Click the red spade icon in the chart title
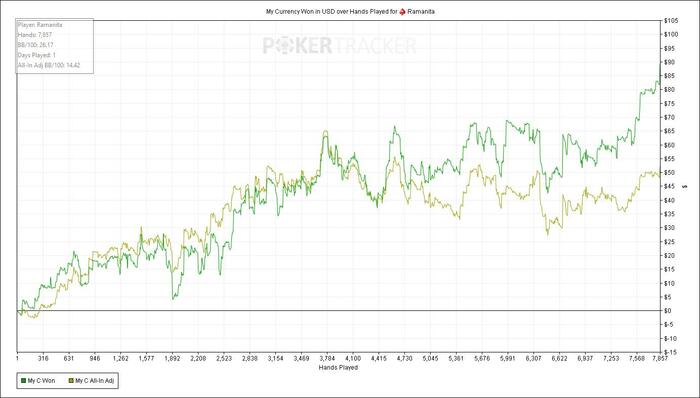Viewport: 700px width, 398px height. [402, 12]
